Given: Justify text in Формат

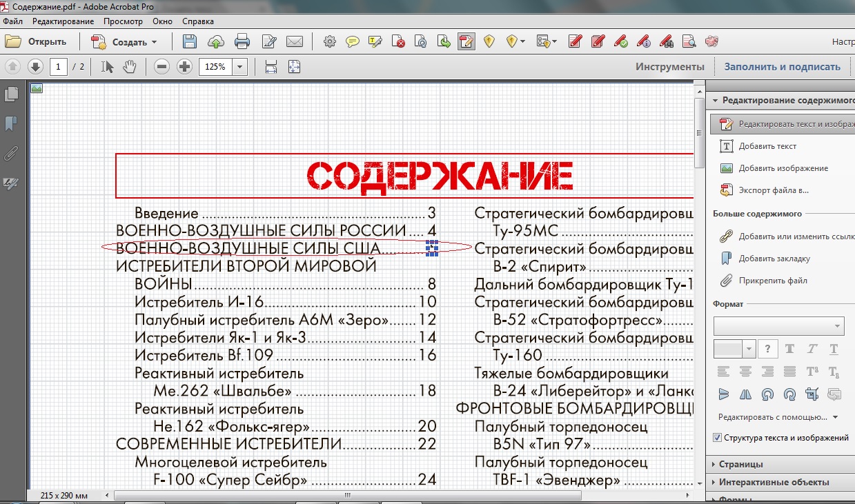Looking at the screenshot, I should pos(789,372).
